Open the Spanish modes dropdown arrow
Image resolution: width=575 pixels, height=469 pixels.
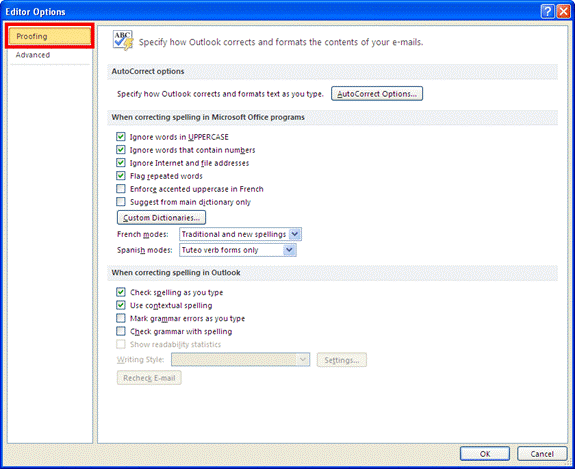[289, 250]
